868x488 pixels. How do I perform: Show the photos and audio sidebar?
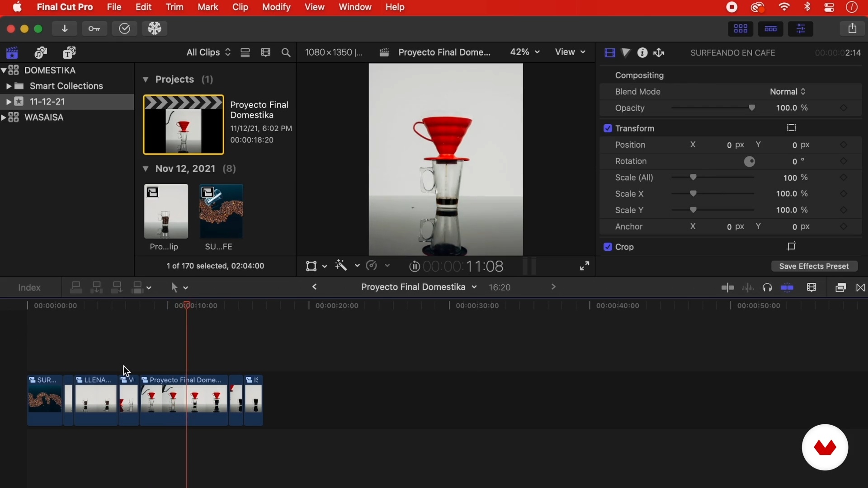coord(41,53)
